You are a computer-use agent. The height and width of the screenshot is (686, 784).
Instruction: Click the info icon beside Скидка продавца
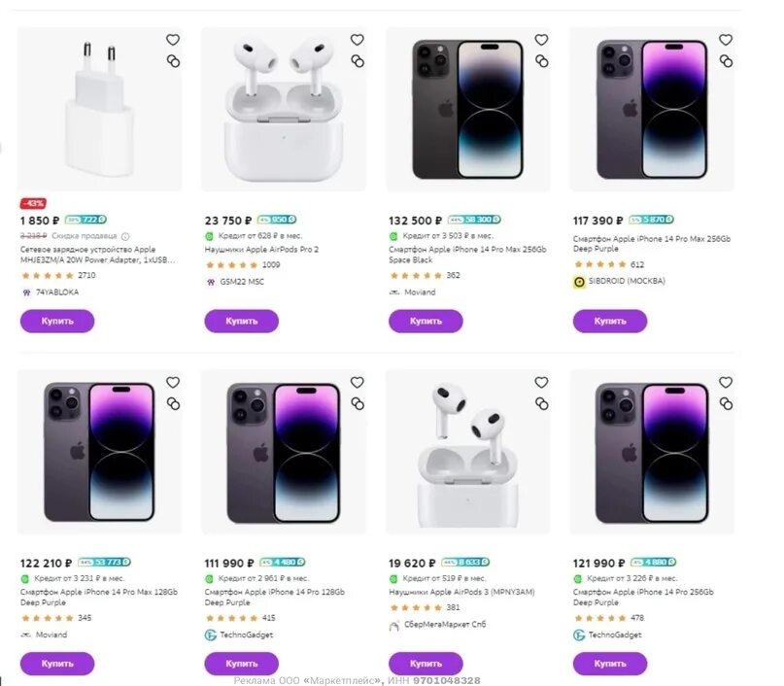point(125,236)
